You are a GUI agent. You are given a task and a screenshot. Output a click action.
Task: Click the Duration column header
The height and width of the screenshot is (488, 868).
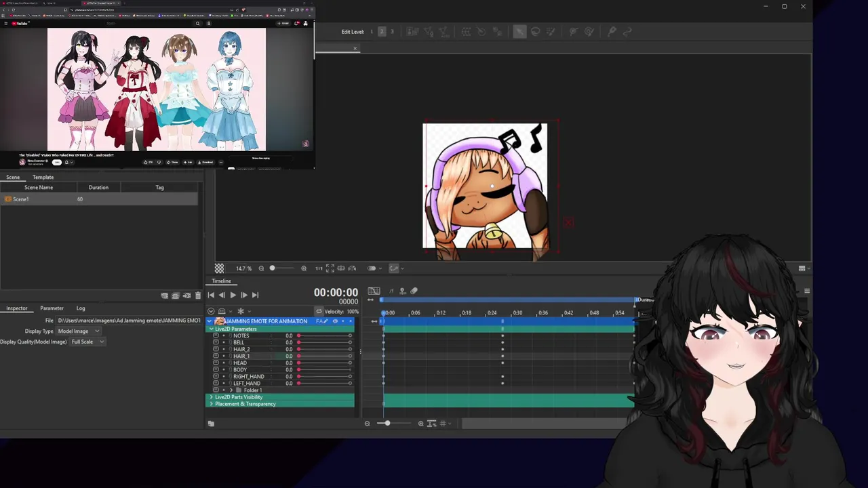click(x=98, y=188)
